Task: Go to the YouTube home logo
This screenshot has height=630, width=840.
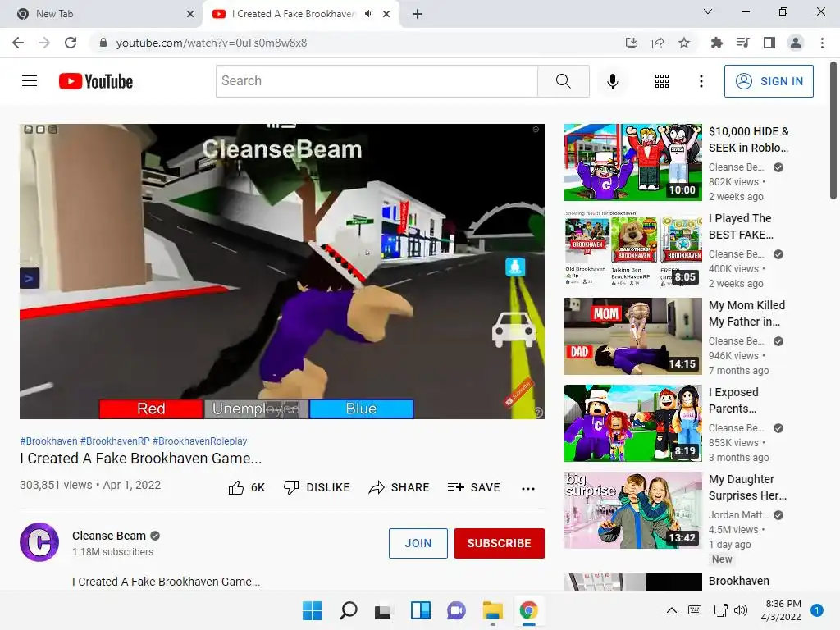Action: [x=96, y=81]
